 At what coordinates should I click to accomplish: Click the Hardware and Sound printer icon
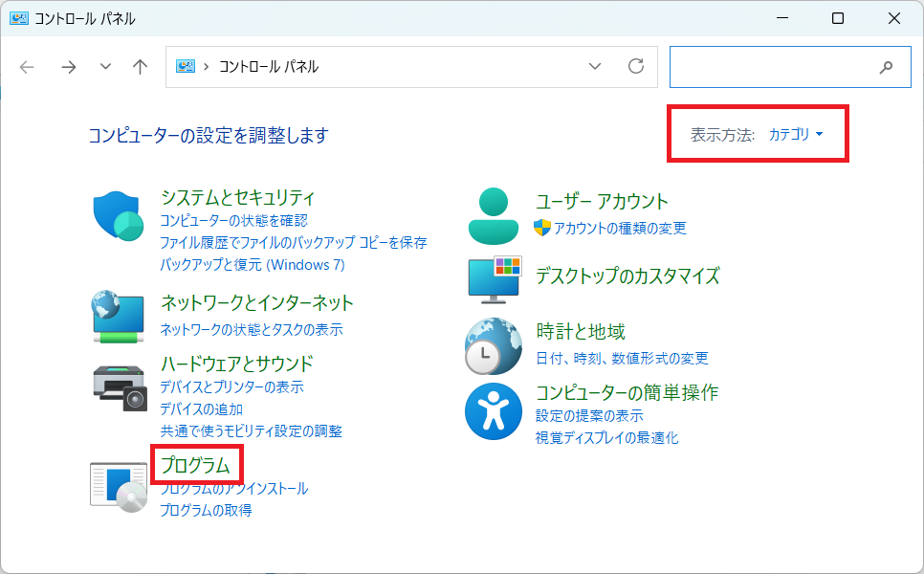(x=120, y=386)
